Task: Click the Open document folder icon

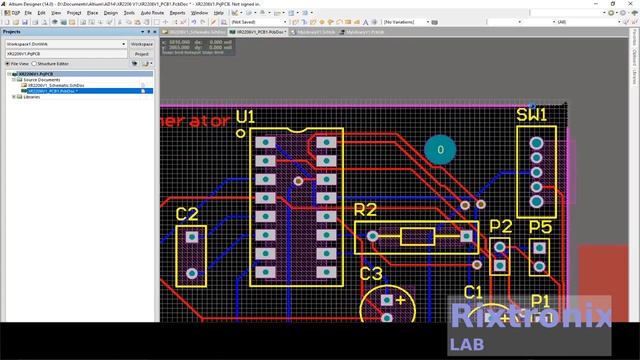Action: [16, 22]
